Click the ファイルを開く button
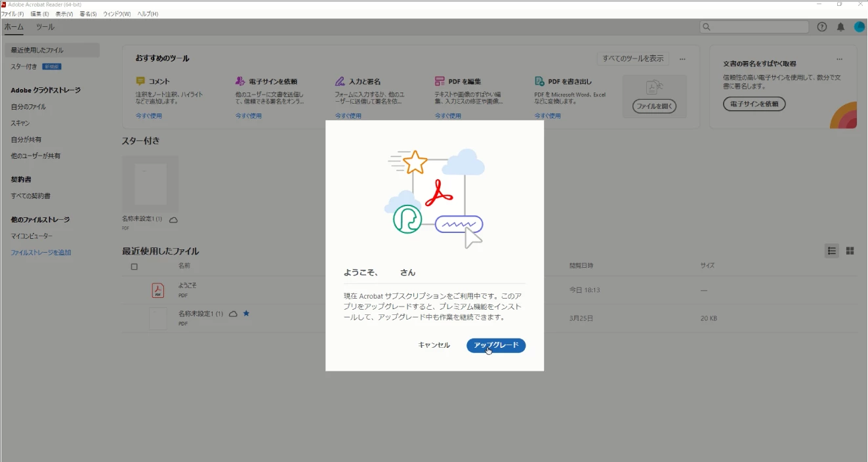Image resolution: width=868 pixels, height=462 pixels. [x=654, y=106]
